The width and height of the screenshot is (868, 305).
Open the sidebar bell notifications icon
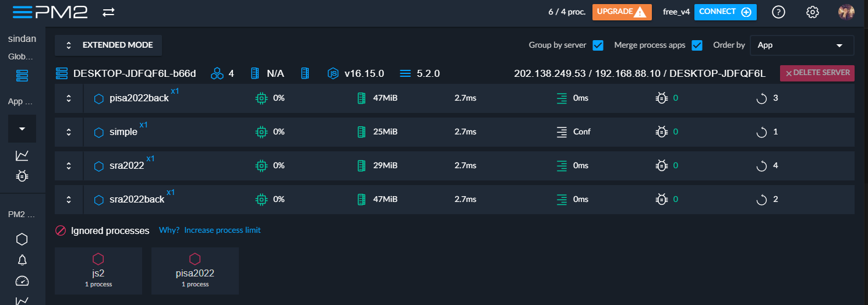pyautogui.click(x=22, y=260)
